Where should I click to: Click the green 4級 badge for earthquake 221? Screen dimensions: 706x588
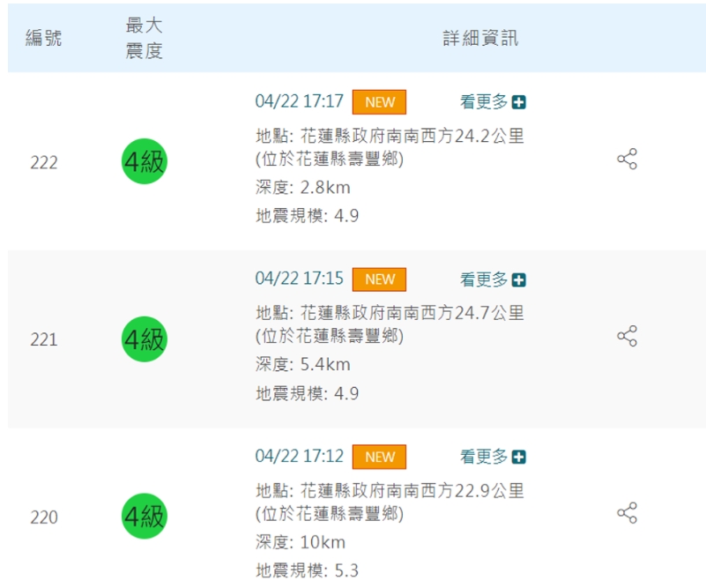tap(144, 339)
